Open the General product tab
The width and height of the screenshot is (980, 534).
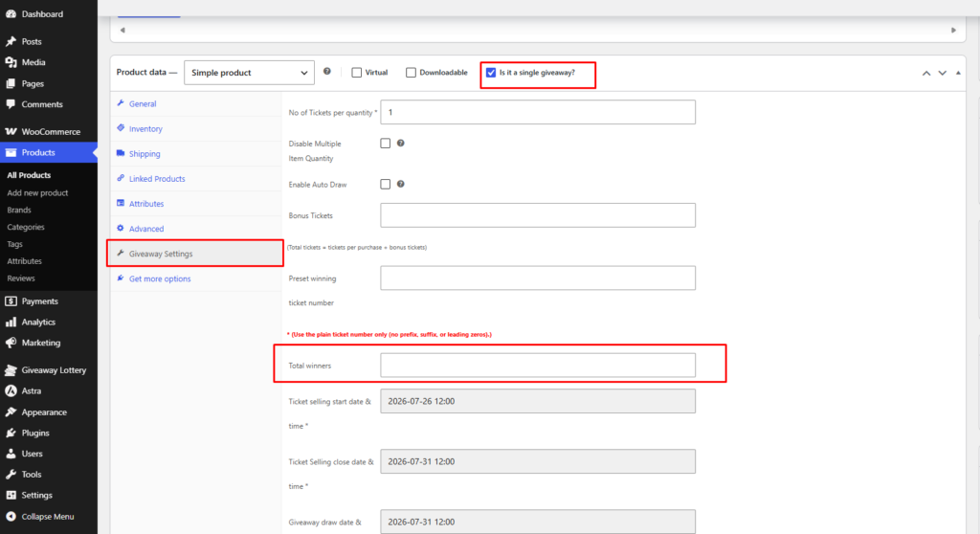(x=196, y=103)
